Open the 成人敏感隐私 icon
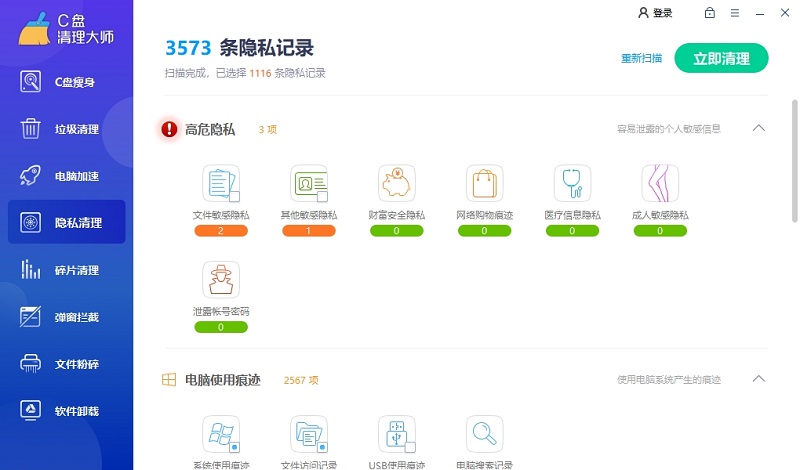The height and width of the screenshot is (470, 800). (x=660, y=183)
